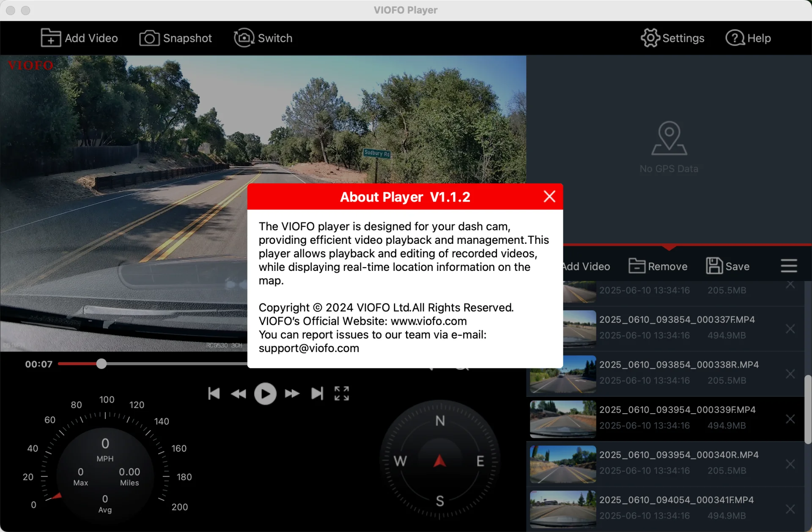Close the About Player dialog
Viewport: 812px width, 532px height.
click(549, 196)
